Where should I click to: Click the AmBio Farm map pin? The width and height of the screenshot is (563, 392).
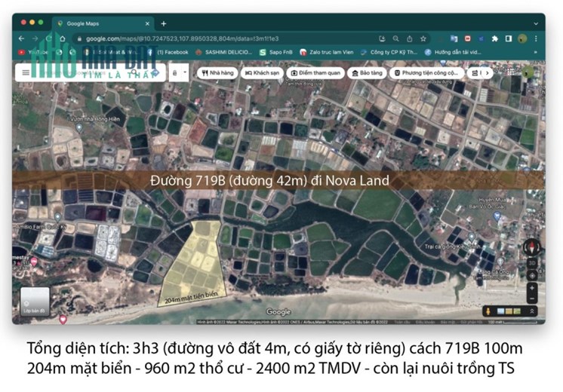click(x=58, y=217)
